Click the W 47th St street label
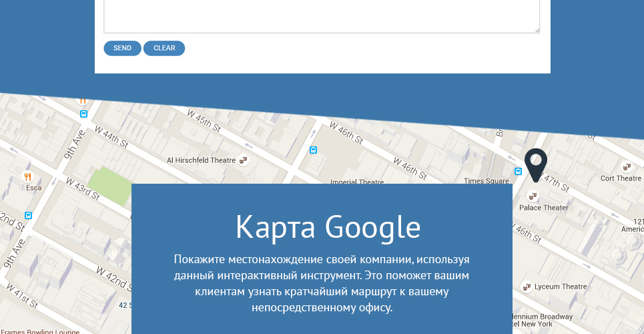 554,182
